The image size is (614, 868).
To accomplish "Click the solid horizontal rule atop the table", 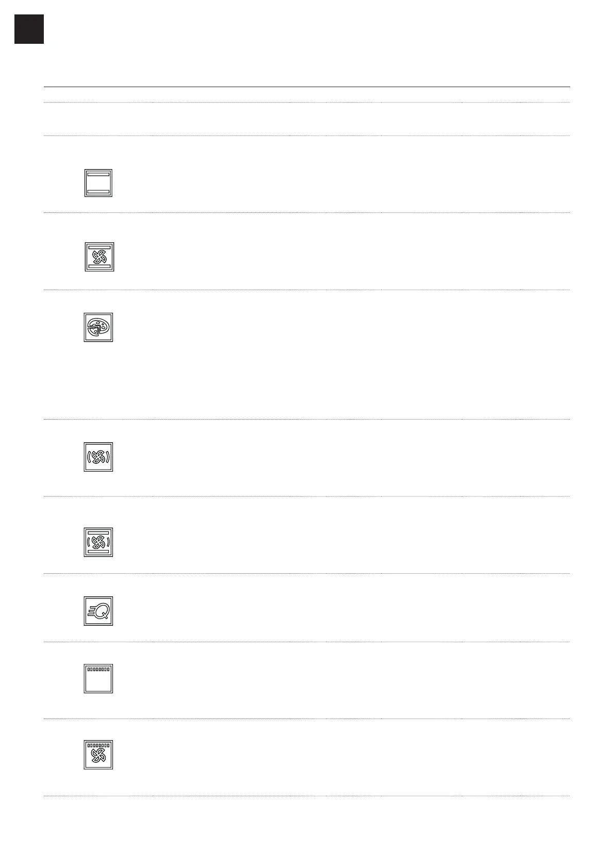I will (307, 87).
